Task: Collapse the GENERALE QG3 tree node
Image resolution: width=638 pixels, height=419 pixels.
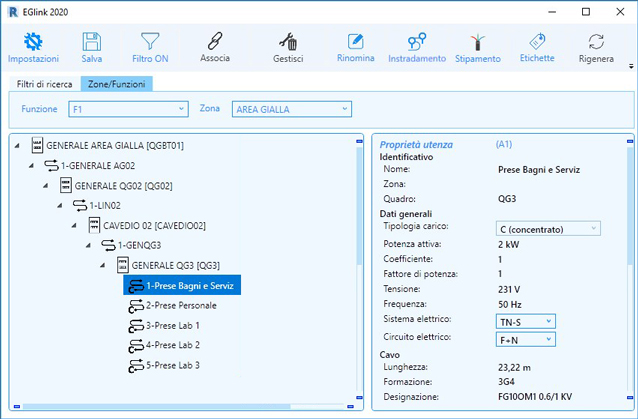Action: click(x=103, y=265)
